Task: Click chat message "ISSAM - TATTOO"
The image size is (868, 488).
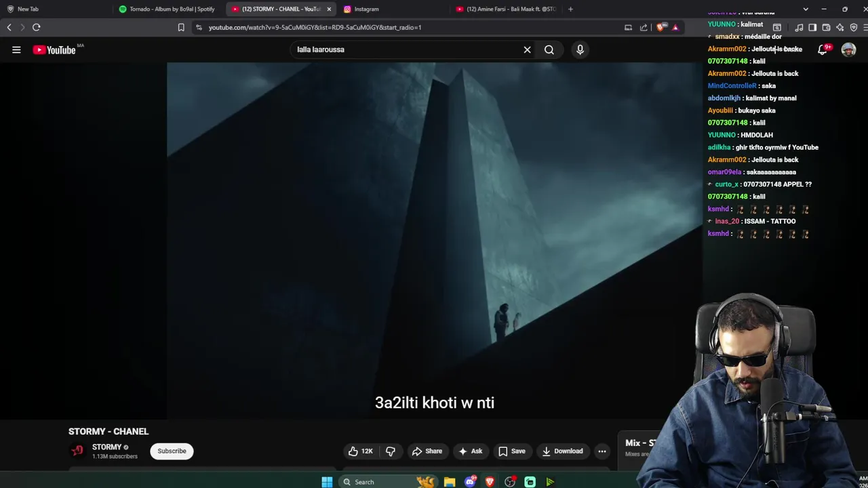Action: coord(770,221)
